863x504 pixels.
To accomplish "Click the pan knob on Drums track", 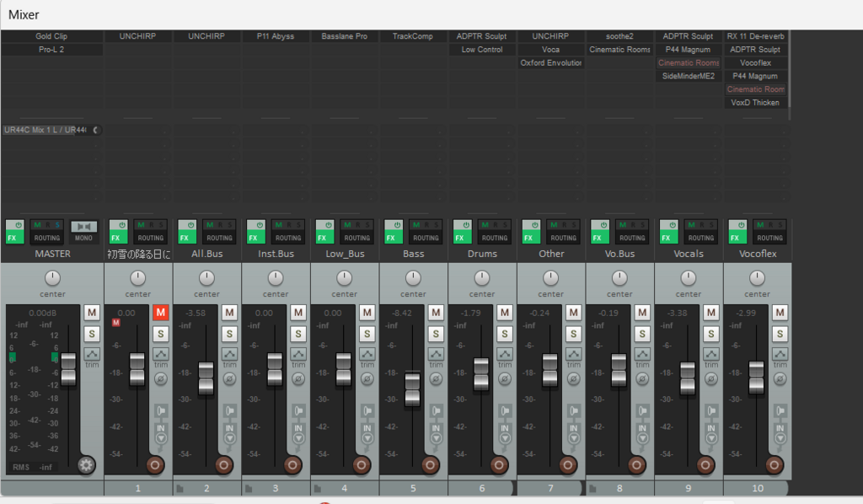I will 481,278.
